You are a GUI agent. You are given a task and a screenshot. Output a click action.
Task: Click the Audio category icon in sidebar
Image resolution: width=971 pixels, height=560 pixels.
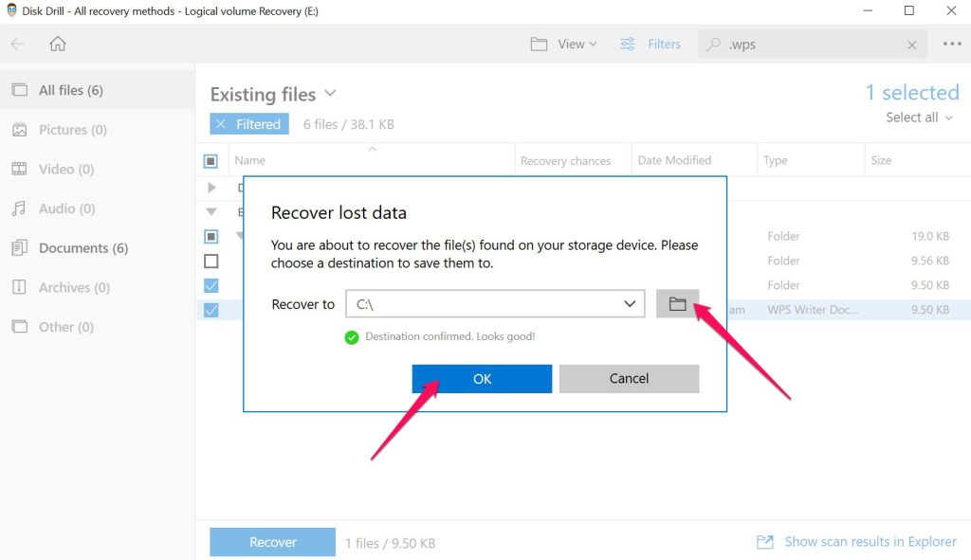[x=21, y=208]
